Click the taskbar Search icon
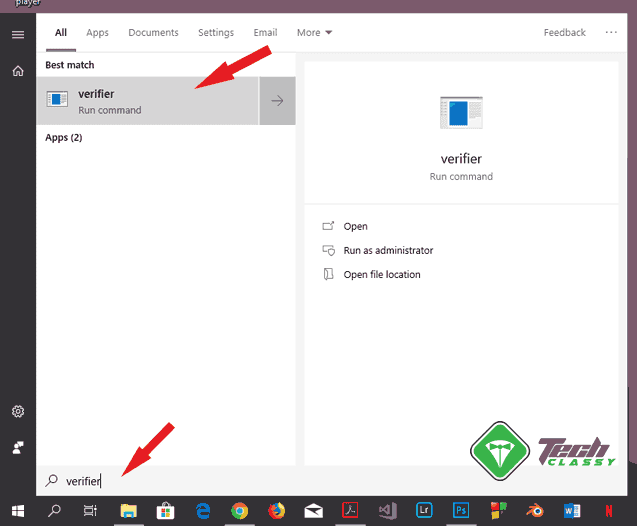The height and width of the screenshot is (526, 637). [x=54, y=511]
